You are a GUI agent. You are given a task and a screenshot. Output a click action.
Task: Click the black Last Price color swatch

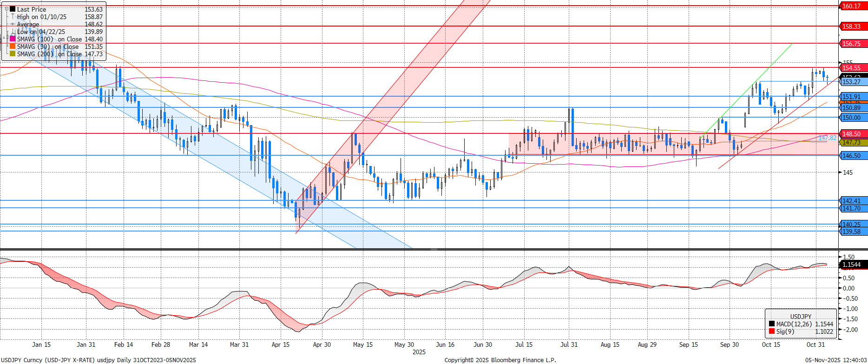13,9
